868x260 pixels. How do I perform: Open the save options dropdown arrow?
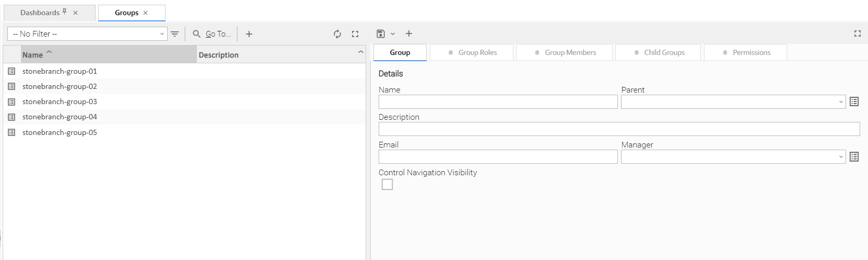(x=393, y=34)
